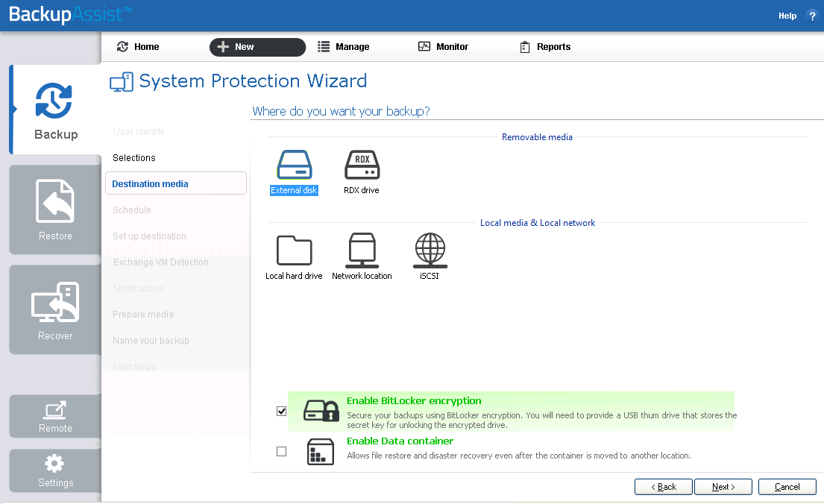Click the Next button
This screenshot has width=824, height=504.
coord(723,487)
